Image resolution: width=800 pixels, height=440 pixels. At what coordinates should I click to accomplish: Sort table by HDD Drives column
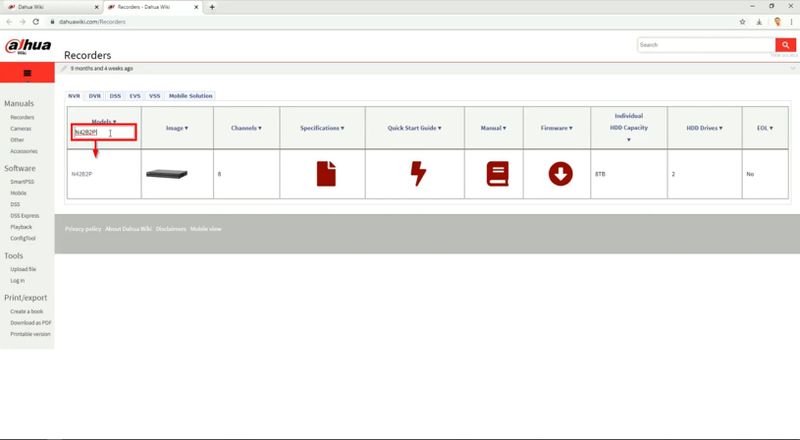pyautogui.click(x=704, y=128)
